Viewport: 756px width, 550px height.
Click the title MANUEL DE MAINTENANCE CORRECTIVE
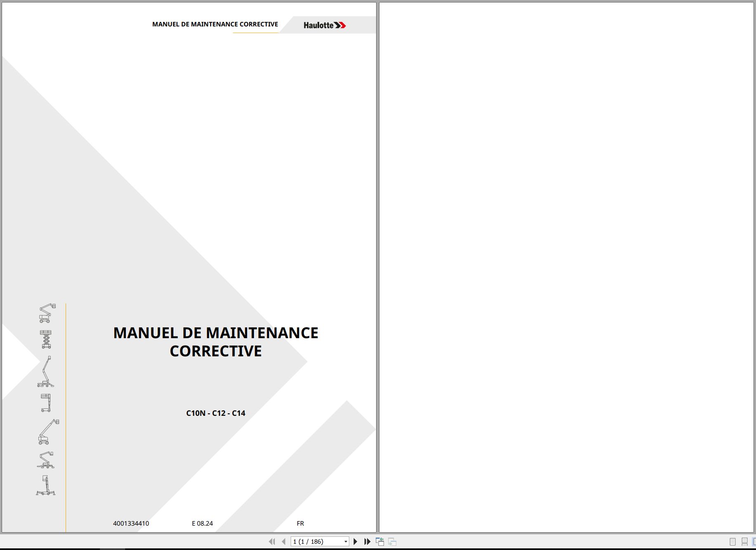click(x=216, y=342)
